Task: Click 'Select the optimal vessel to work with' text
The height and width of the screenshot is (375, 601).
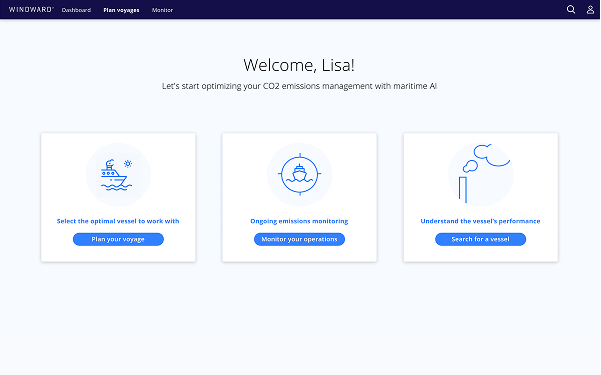Action: (x=118, y=221)
